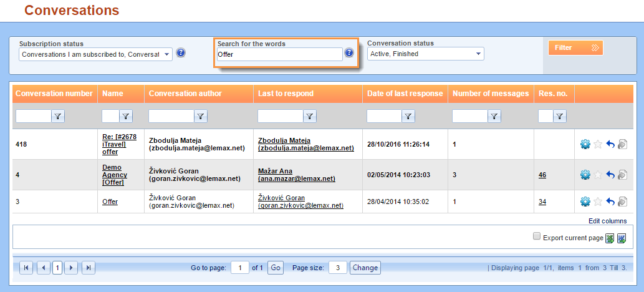Go to next page of results
Screen dimensions: 644x292
[x=72, y=268]
